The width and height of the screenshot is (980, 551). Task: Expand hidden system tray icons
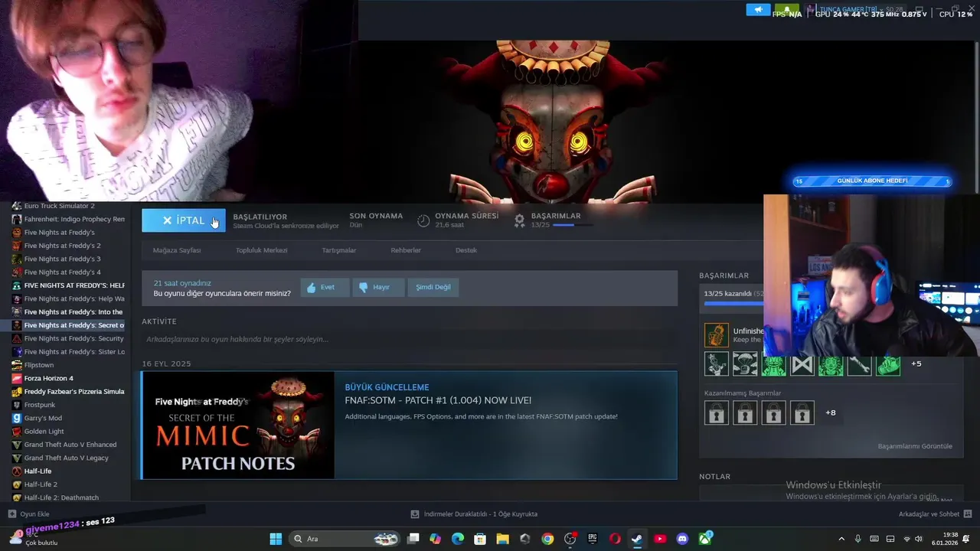841,539
